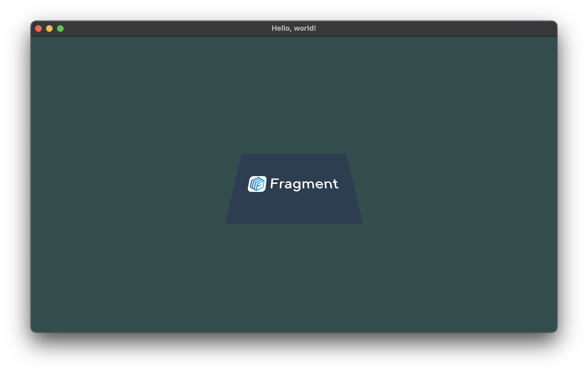Click the Fragment cube logo icon
Image resolution: width=588 pixels, height=373 pixels.
[x=257, y=184]
